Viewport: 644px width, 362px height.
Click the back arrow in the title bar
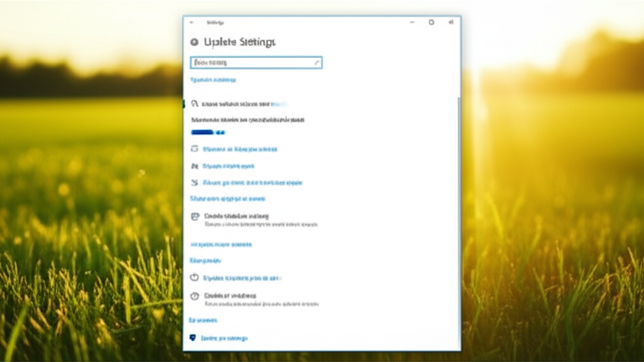(192, 22)
